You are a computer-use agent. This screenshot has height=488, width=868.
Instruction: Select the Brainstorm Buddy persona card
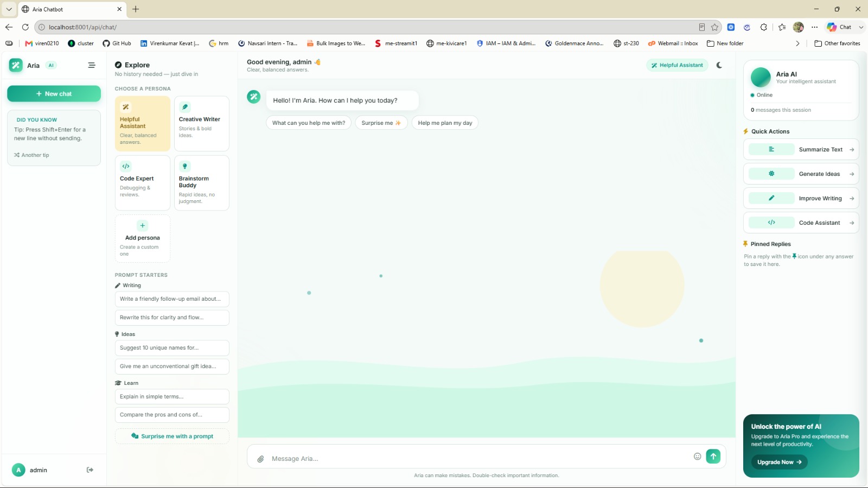pyautogui.click(x=202, y=183)
